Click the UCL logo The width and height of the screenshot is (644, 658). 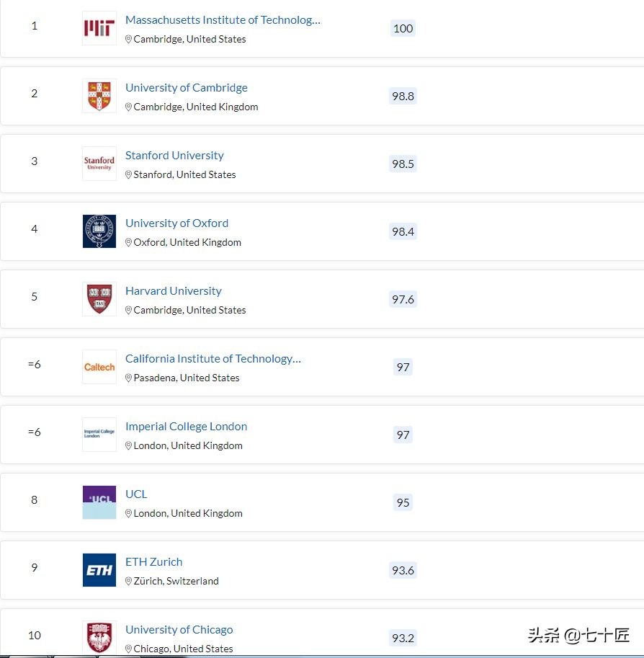(99, 502)
